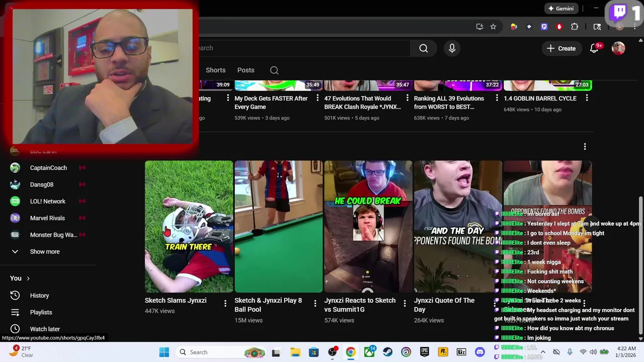Open the YouTube account avatar menu
644x362 pixels.
click(x=618, y=48)
